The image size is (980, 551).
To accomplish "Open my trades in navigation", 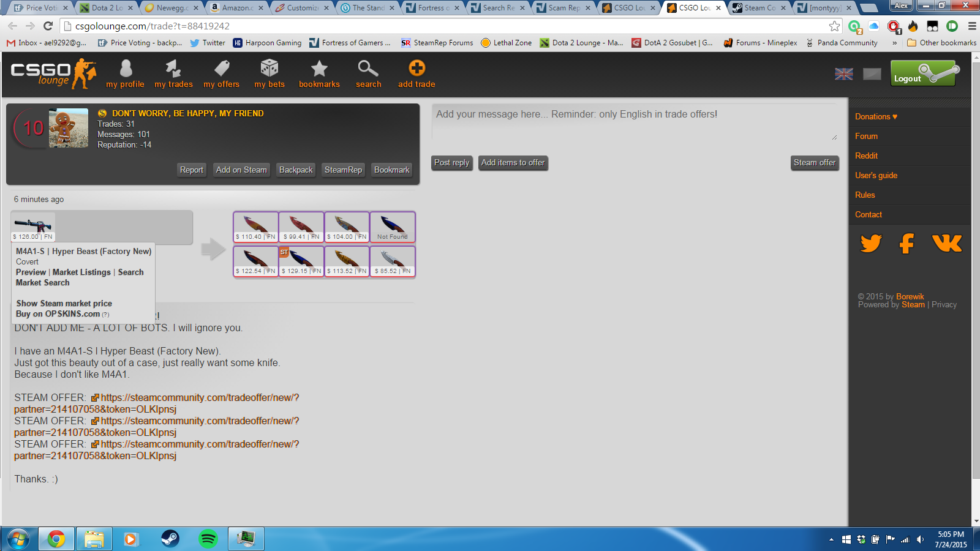I will [x=173, y=69].
